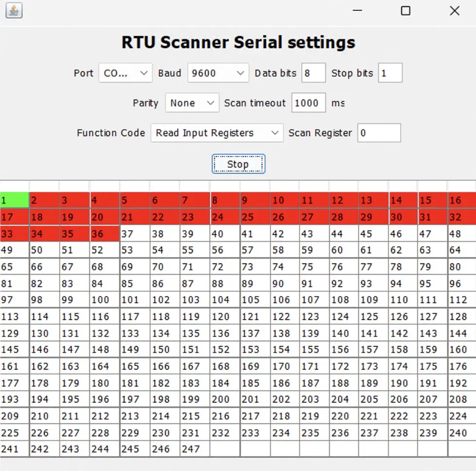Select cell for address 91
Image resolution: width=476 pixels, height=471 pixels.
314,284
